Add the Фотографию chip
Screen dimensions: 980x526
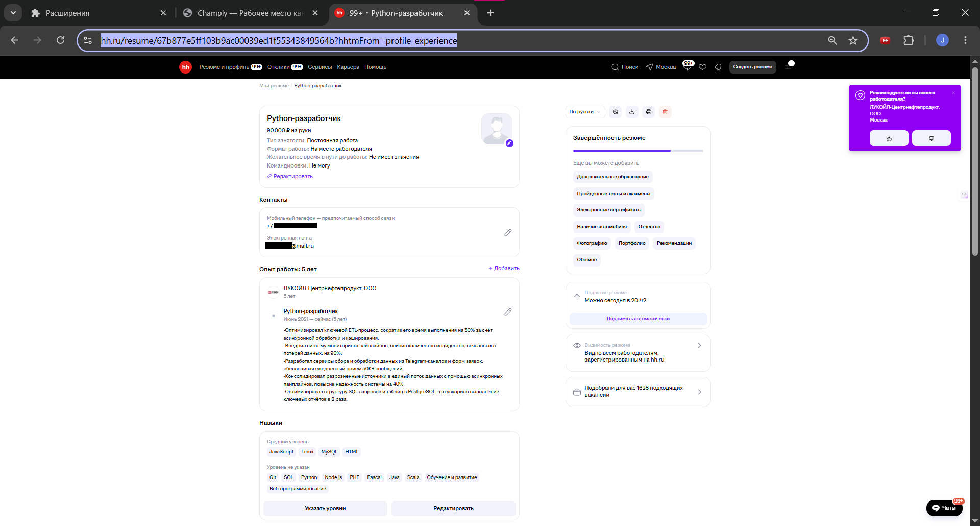click(x=592, y=243)
